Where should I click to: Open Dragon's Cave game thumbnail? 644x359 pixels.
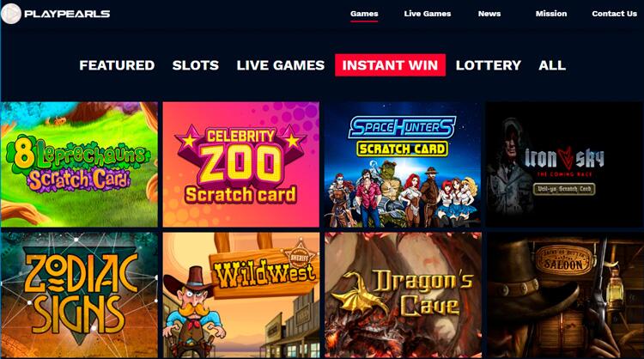point(403,295)
